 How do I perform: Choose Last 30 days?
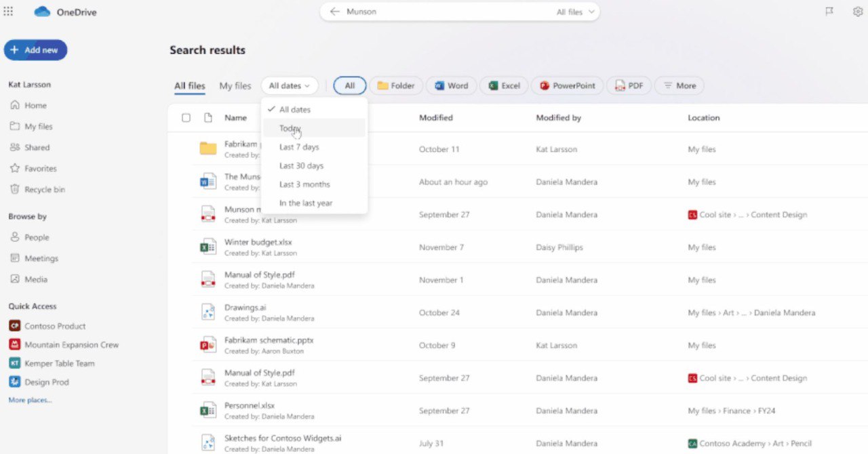[314, 166]
